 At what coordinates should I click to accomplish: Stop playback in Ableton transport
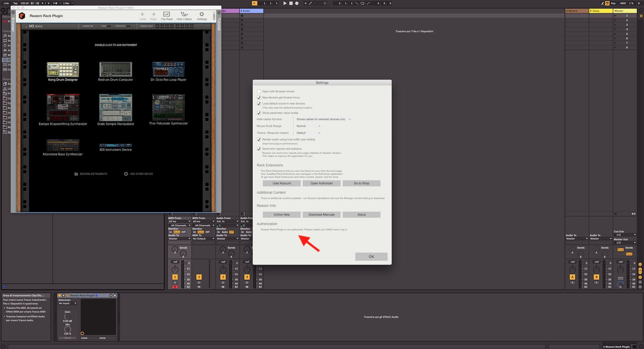coord(291,3)
